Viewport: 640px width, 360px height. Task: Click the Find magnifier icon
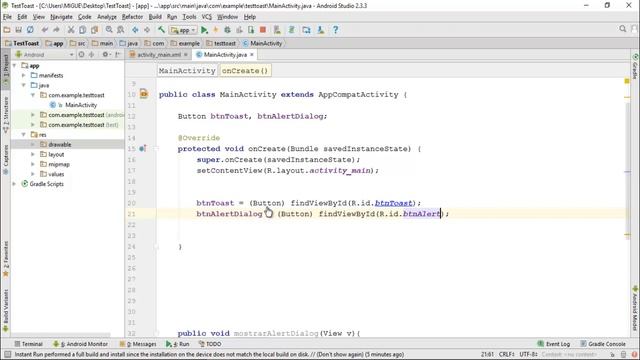(x=109, y=30)
